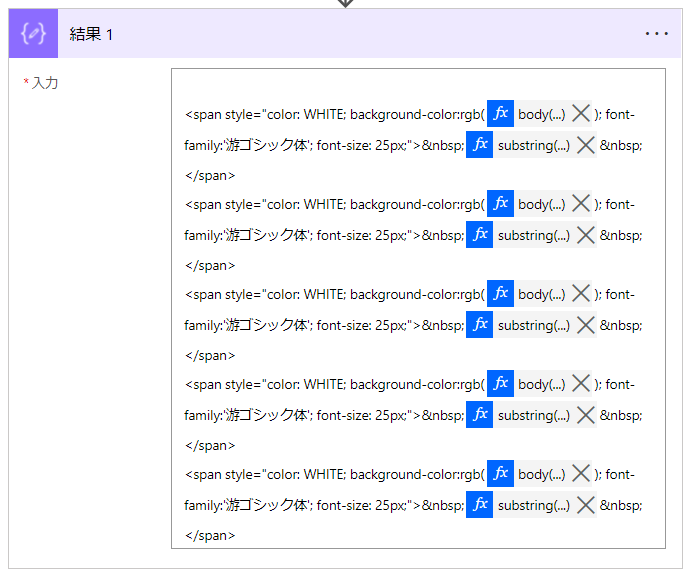Click the fx icon of first body(...) token
Screen dimensions: 693x581
click(x=500, y=114)
